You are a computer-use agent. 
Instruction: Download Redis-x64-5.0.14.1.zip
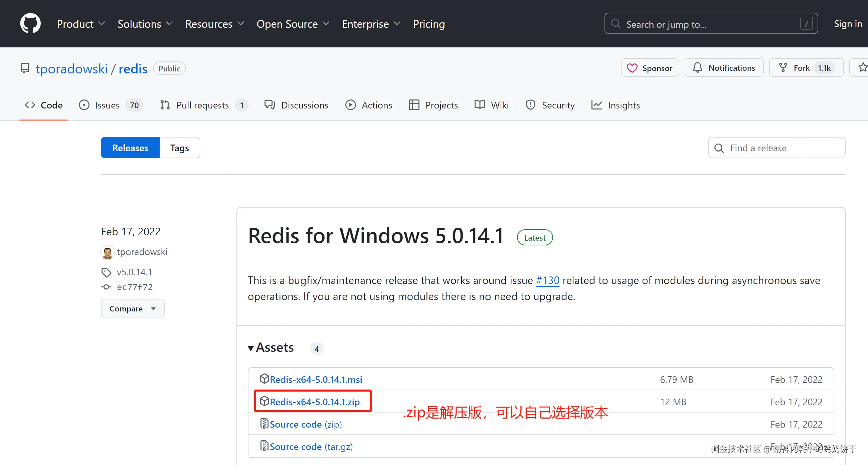[x=314, y=402]
